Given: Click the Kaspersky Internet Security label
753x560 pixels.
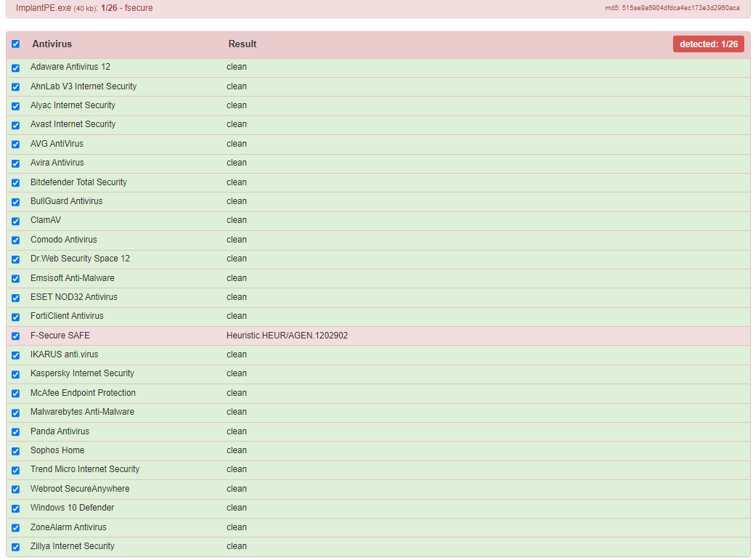Looking at the screenshot, I should (82, 373).
